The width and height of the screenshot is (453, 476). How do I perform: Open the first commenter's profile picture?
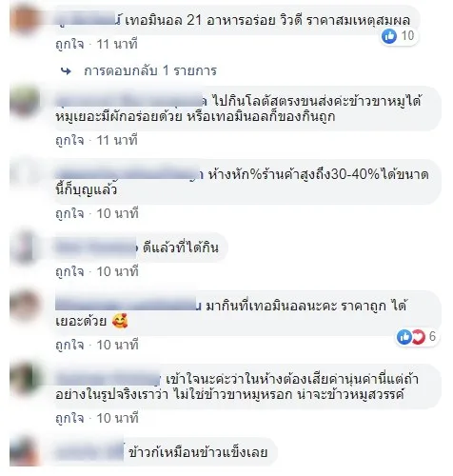[25, 19]
